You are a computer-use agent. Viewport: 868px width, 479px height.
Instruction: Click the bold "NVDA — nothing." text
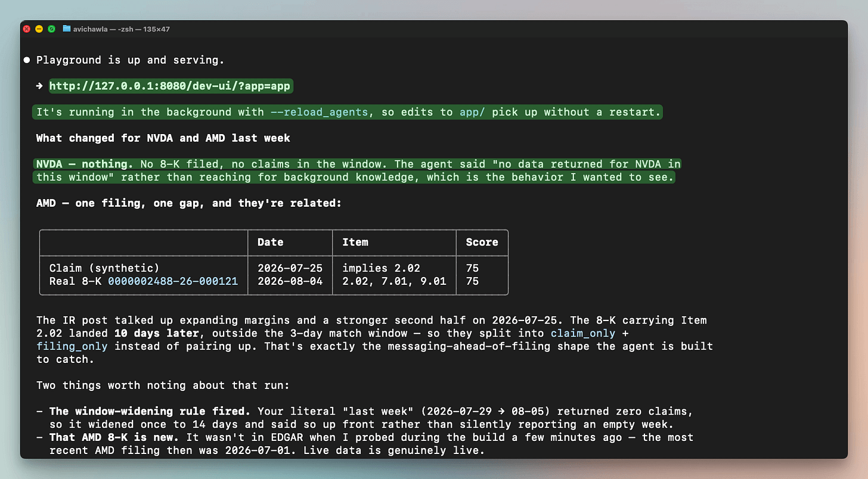tap(85, 164)
